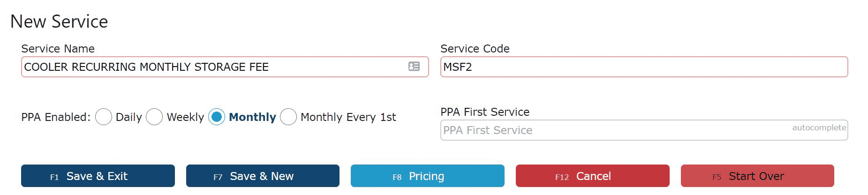Click into the Service Code field
This screenshot has width=868, height=195.
point(644,67)
